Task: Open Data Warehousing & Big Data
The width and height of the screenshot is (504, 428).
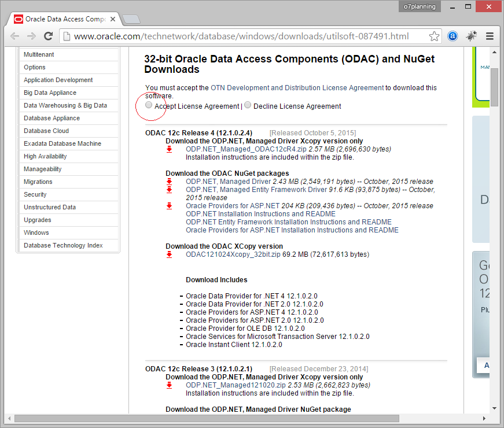Action: [69, 105]
